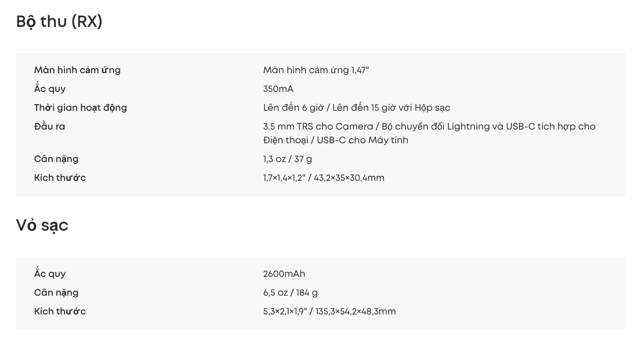Select the "6,5 oz / 184 g" weight value
Screen dimensions: 644x349
[x=291, y=293]
